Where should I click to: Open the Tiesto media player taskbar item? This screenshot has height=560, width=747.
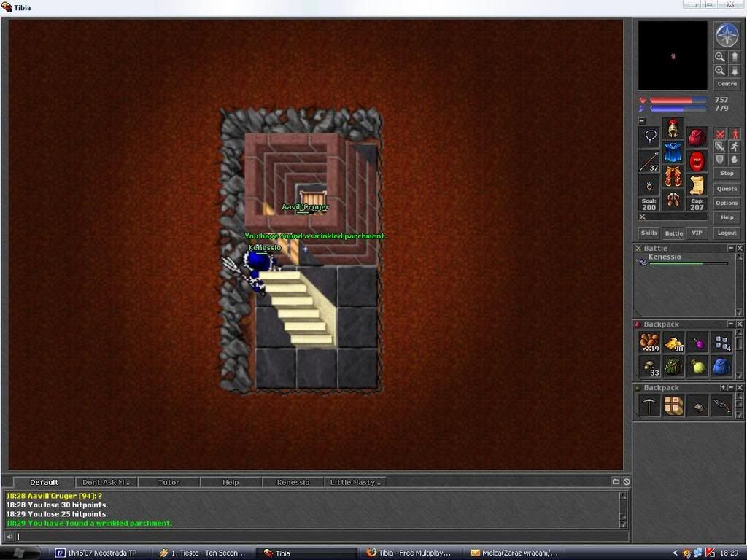click(x=204, y=553)
